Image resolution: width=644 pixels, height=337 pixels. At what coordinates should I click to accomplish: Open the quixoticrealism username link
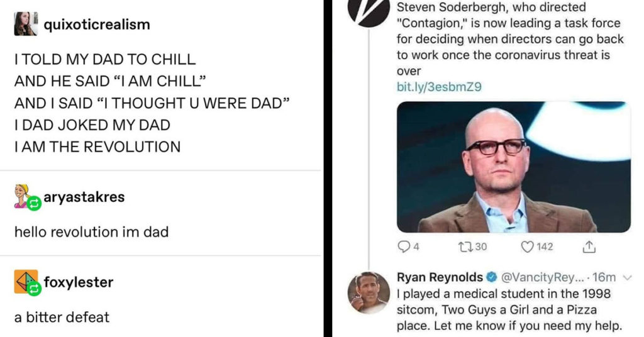click(97, 25)
